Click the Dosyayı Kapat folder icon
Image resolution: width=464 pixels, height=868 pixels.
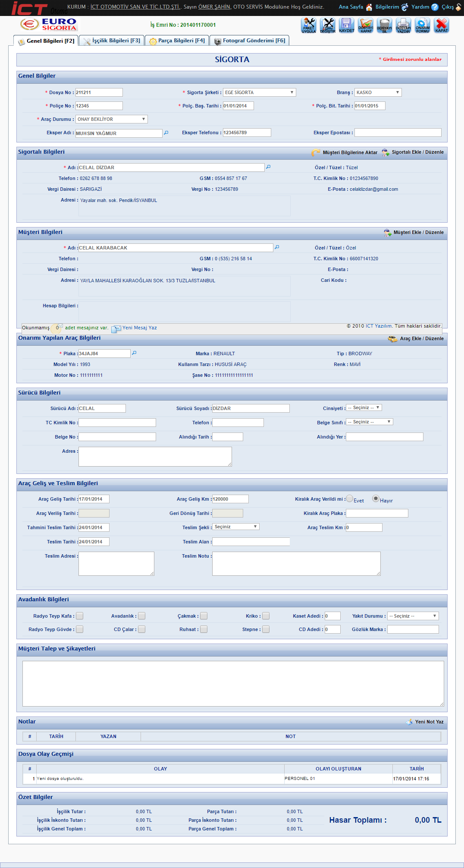(x=366, y=25)
